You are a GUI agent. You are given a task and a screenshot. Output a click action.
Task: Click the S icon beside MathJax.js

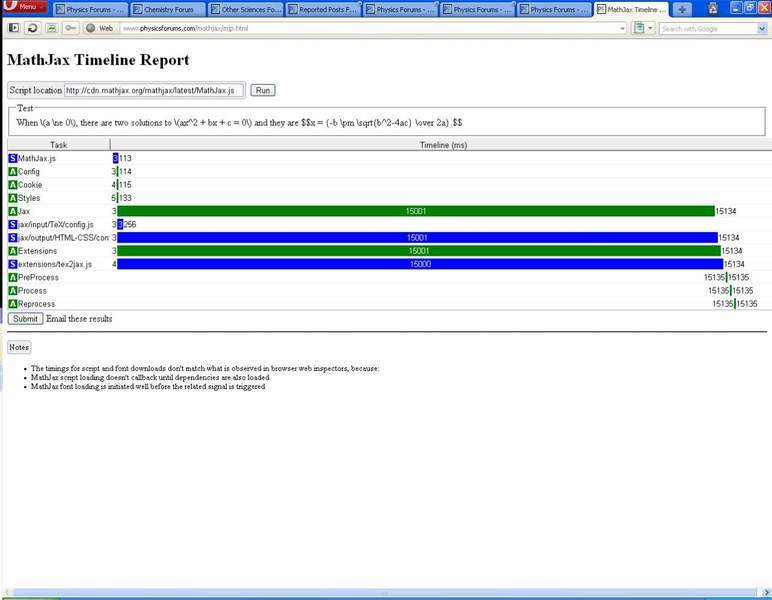(x=13, y=158)
